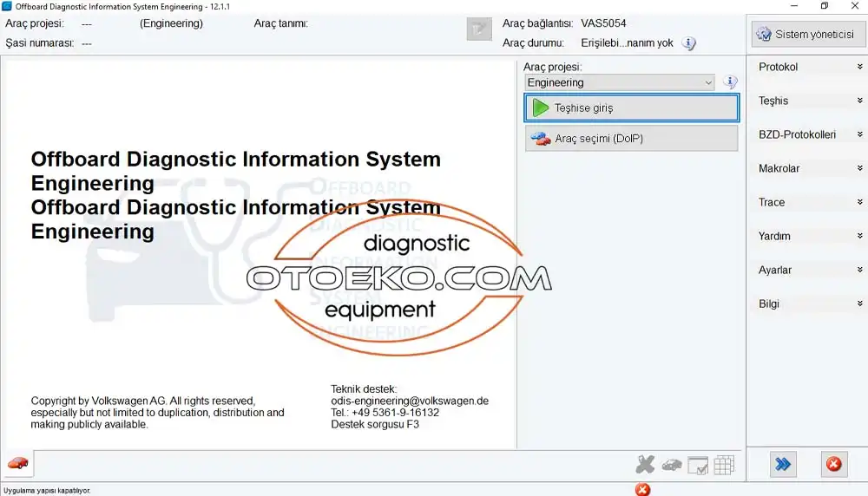This screenshot has height=496, width=868.
Task: Click the gray car icon in bottom toolbar
Action: [x=671, y=465]
